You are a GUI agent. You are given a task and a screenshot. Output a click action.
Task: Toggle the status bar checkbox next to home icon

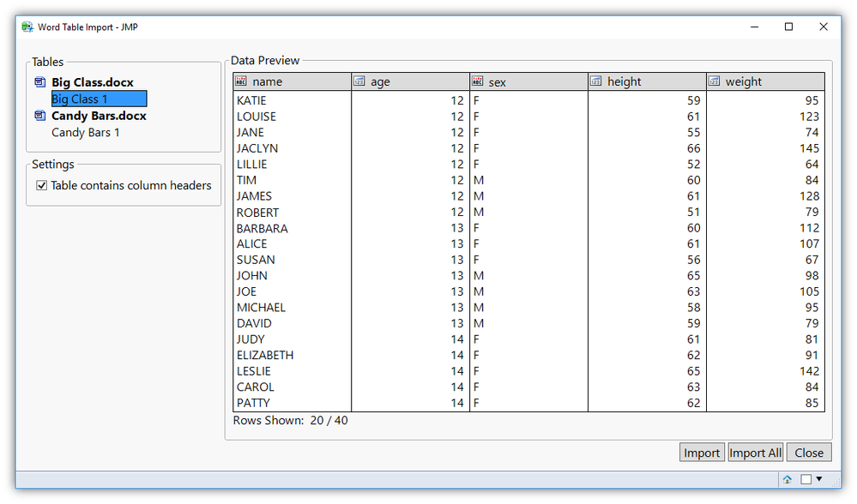click(x=806, y=479)
